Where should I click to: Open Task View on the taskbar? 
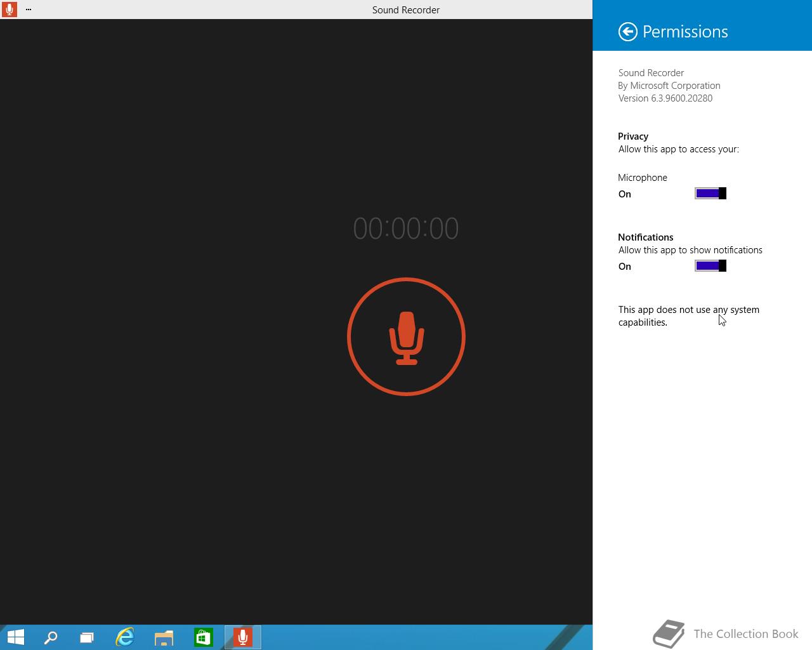86,637
